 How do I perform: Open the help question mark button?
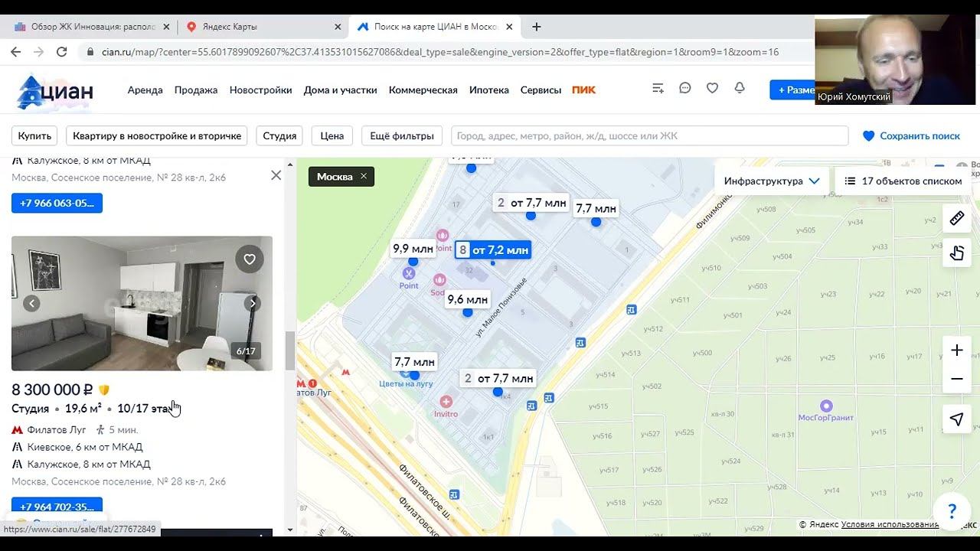(x=952, y=511)
